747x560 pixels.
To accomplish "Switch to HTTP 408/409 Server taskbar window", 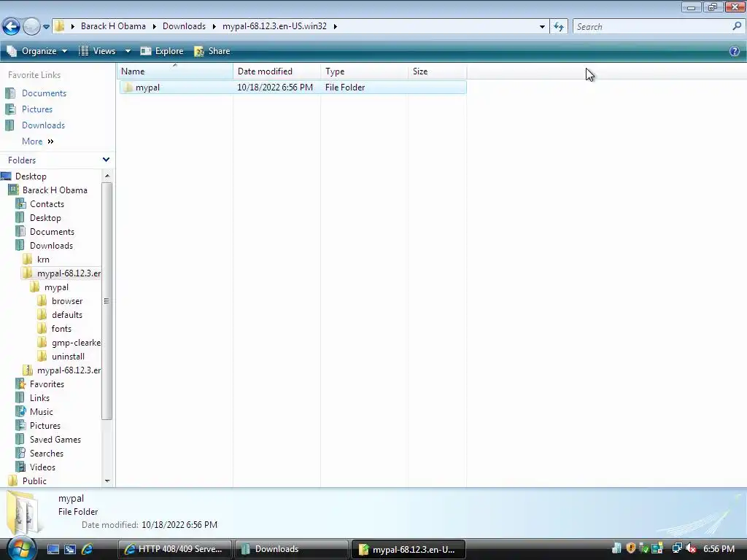I will (175, 549).
